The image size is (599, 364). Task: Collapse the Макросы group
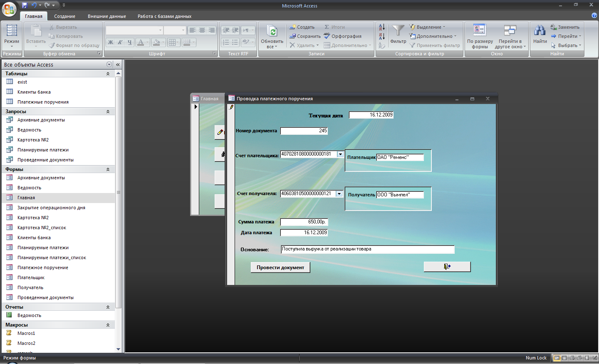[108, 325]
